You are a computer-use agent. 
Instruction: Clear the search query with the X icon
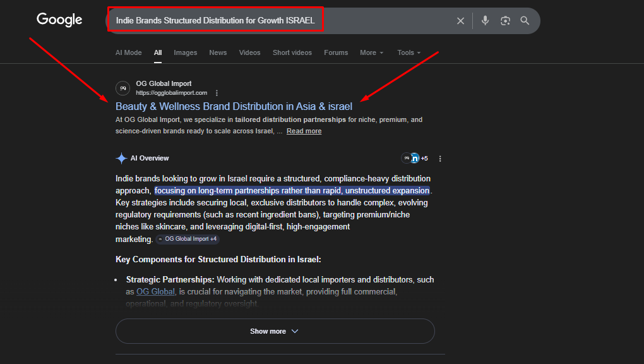click(x=460, y=20)
